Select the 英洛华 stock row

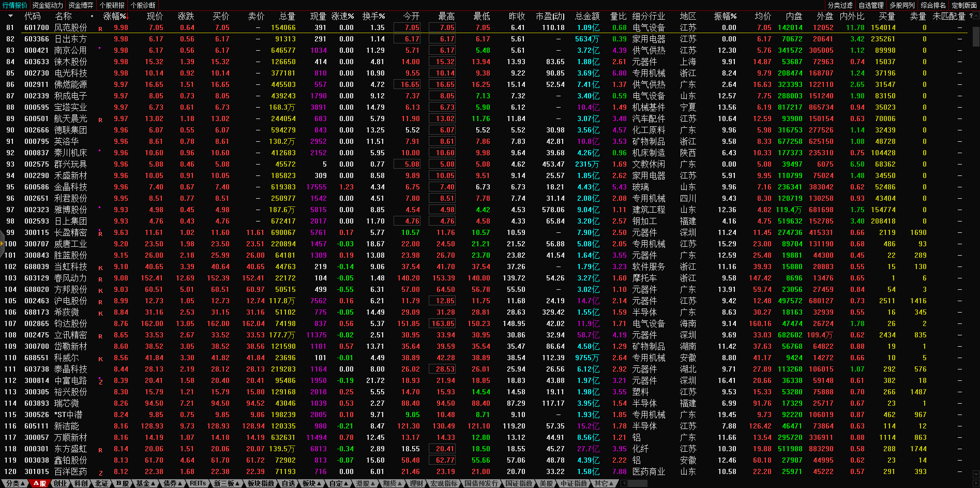click(66, 141)
